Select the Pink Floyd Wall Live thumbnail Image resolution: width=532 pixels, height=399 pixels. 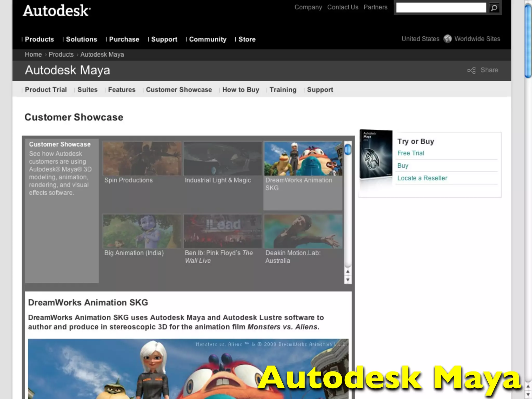pos(223,231)
